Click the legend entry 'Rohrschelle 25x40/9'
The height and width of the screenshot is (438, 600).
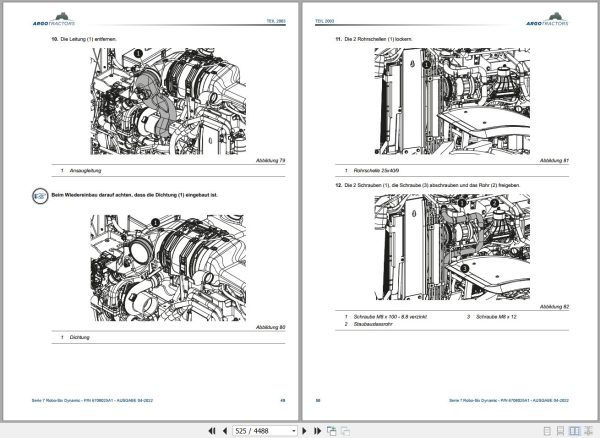tap(376, 171)
